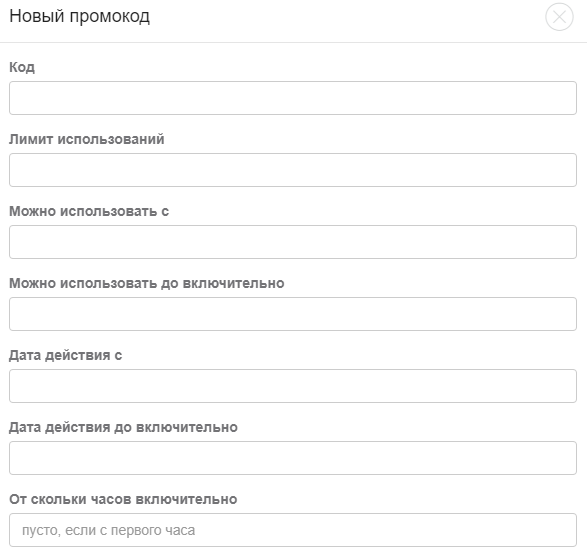Select the Можно использовать с field
This screenshot has height=554, width=587.
pyautogui.click(x=293, y=242)
